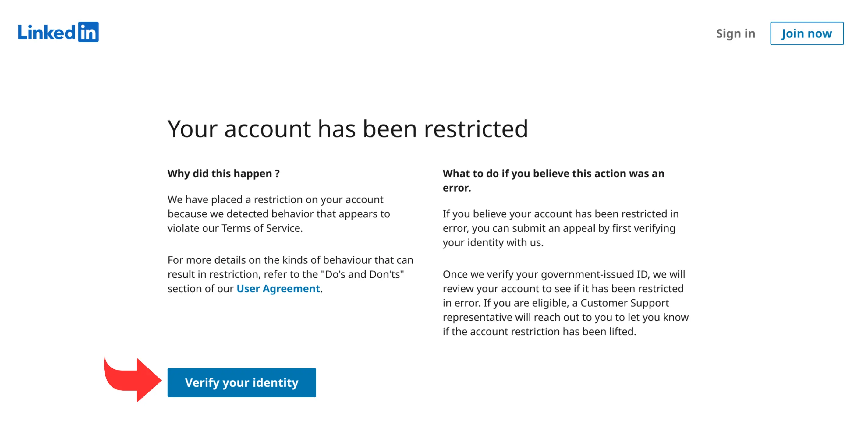
Task: Click the paragraph starting 'Once we verify your'
Action: [565, 303]
